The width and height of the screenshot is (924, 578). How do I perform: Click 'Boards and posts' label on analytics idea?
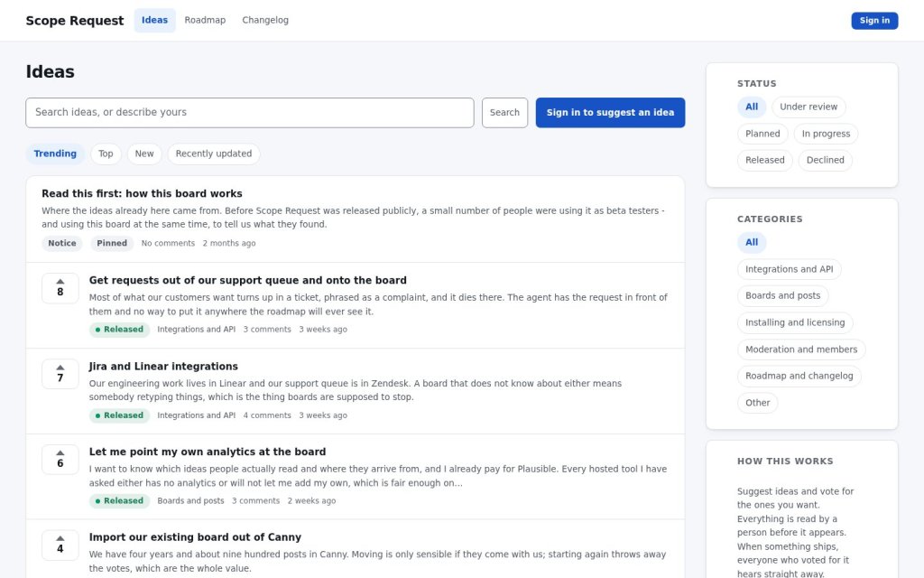point(191,501)
